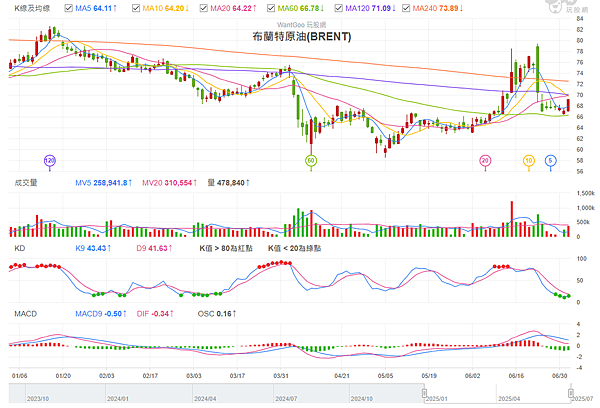
Task: Click the D9 41.63 value
Action: [x=154, y=248]
